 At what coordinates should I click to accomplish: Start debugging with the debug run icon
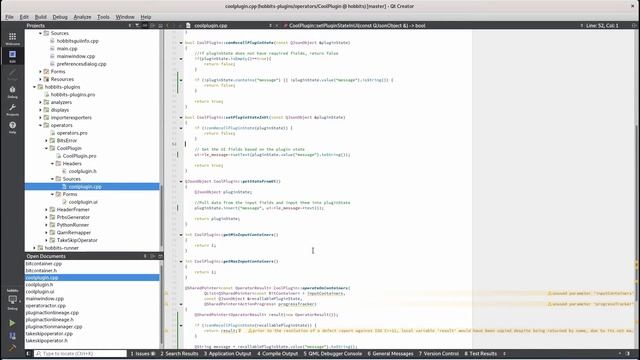click(x=12, y=336)
